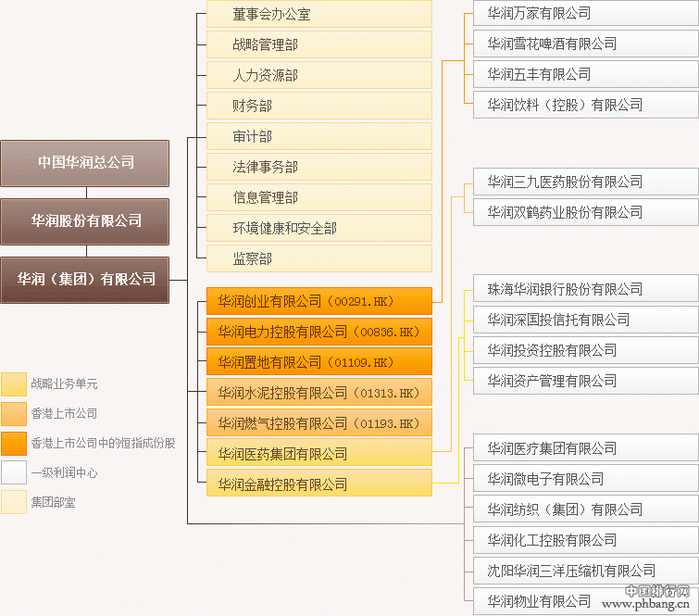This screenshot has height=616, width=699.
Task: Open 珠海华润银行股份有限公司
Action: [x=586, y=290]
